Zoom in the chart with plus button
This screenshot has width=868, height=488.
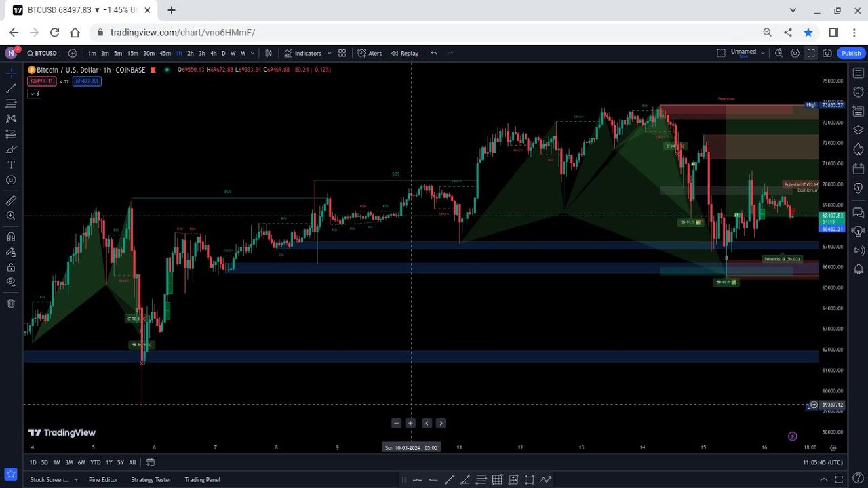tap(410, 423)
